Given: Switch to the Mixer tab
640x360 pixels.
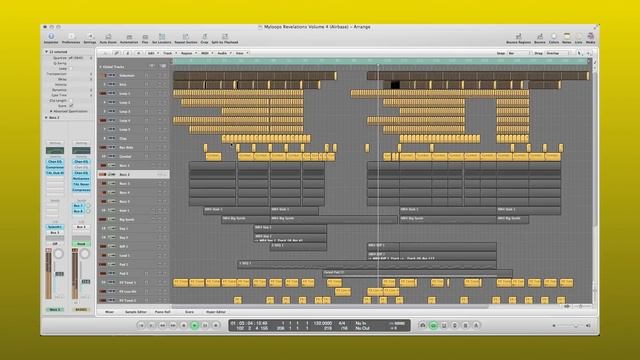Looking at the screenshot, I should coord(109,312).
